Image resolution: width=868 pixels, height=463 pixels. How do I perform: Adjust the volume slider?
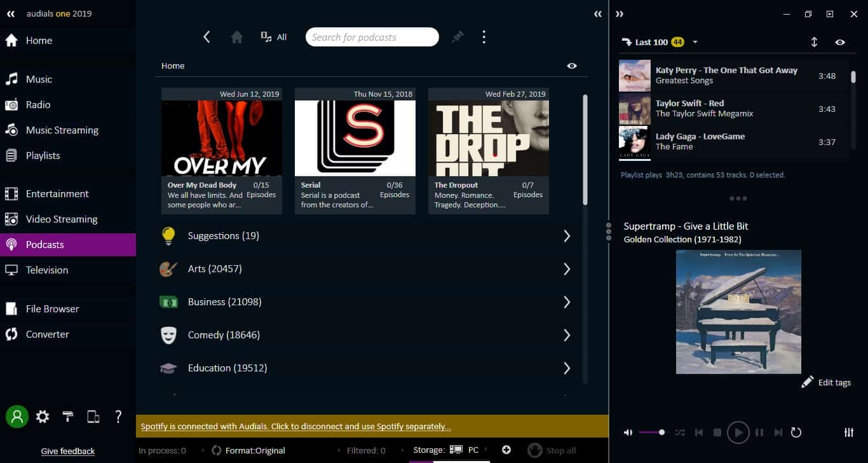(x=652, y=432)
